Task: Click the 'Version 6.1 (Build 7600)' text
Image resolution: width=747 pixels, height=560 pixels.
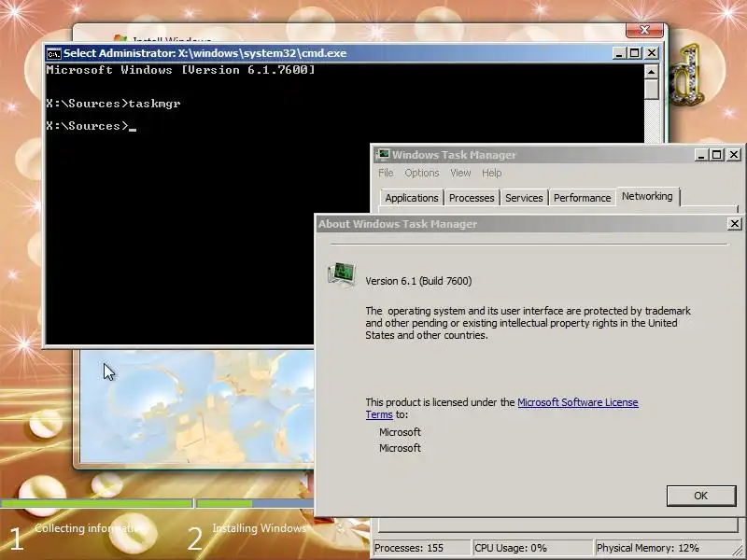Action: (418, 281)
